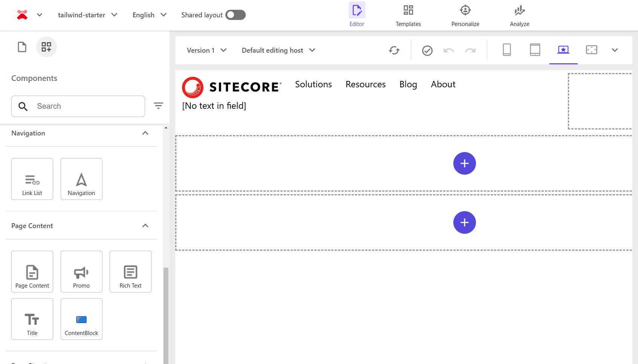This screenshot has height=364, width=638.
Task: Click the first plus add-component button
Action: [x=464, y=163]
